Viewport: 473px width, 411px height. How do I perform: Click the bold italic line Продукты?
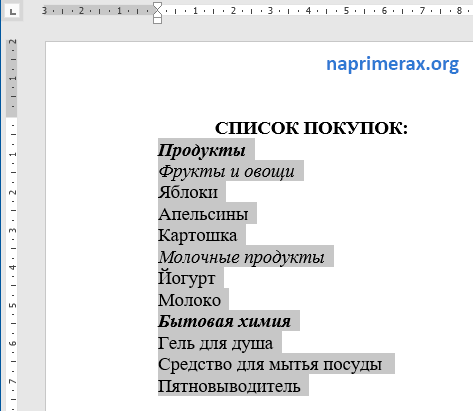pyautogui.click(x=202, y=150)
